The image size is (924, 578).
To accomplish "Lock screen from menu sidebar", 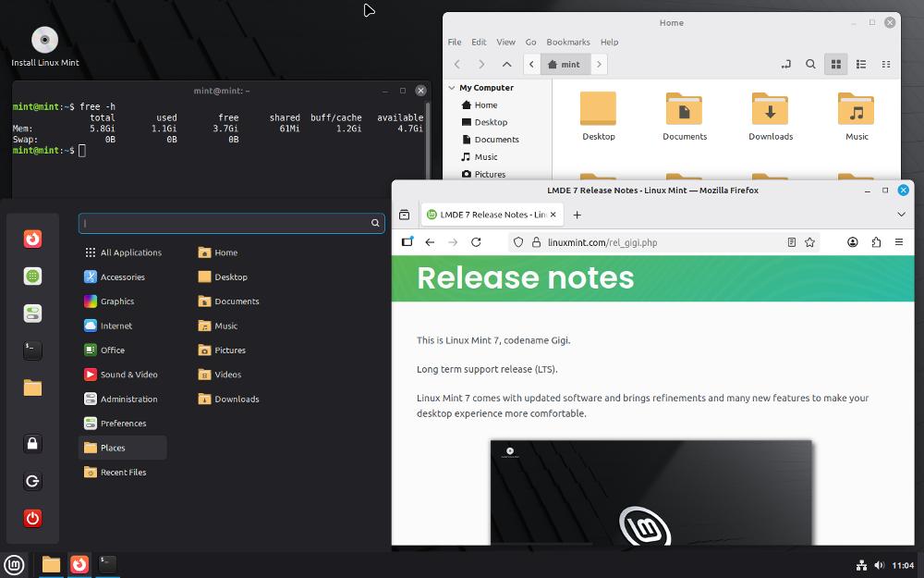I will tap(32, 444).
